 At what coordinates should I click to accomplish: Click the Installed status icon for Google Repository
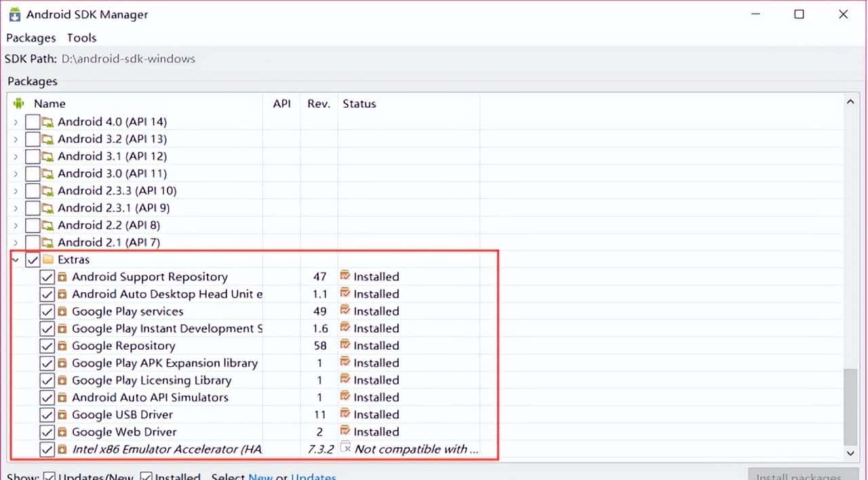pyautogui.click(x=346, y=345)
